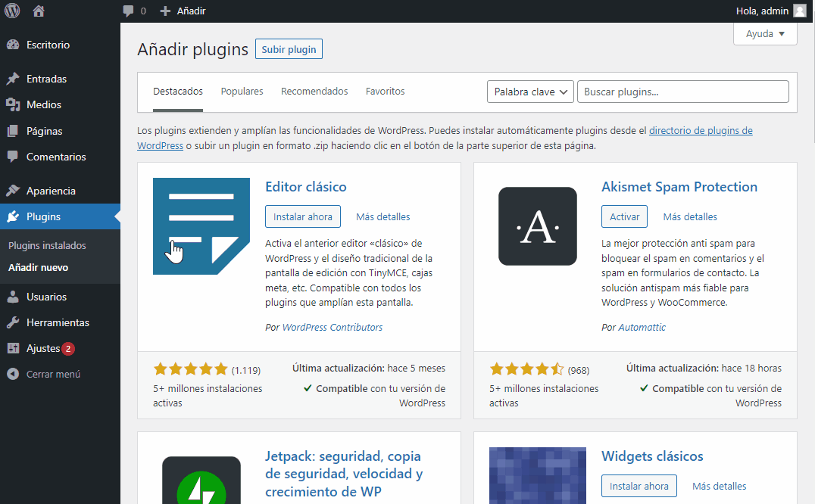This screenshot has height=504, width=815.
Task: Click Hola, admin account text
Action: click(762, 11)
